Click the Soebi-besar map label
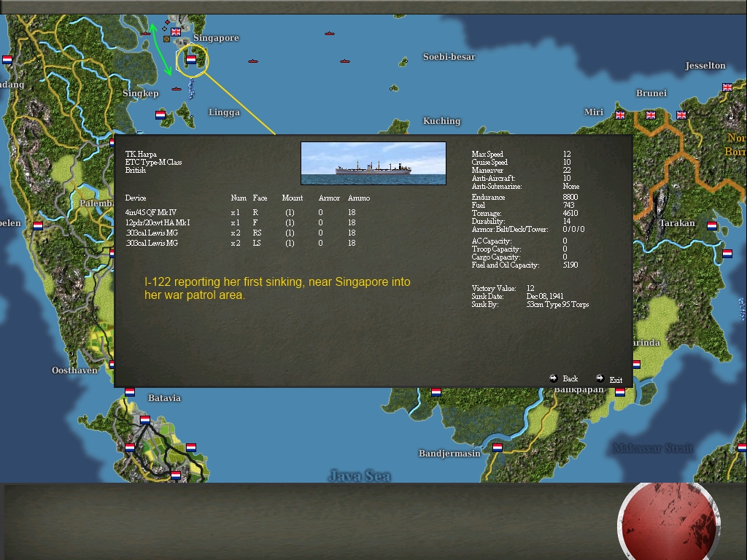The image size is (747, 560). 449,57
